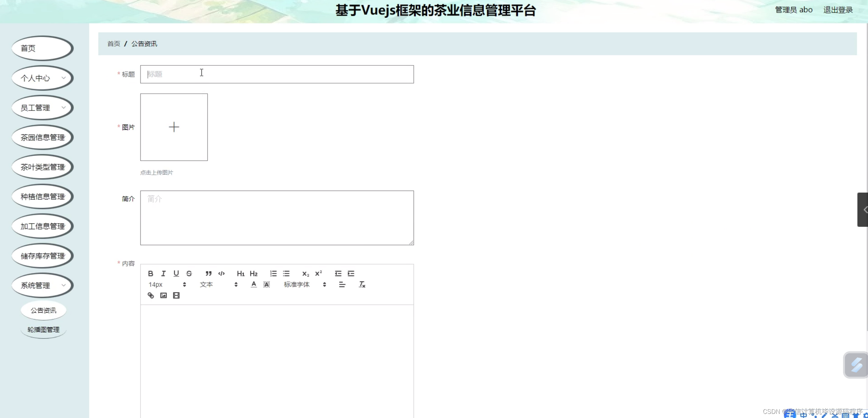The image size is (868, 418).
Task: Insert a video via film icon
Action: [x=176, y=295]
